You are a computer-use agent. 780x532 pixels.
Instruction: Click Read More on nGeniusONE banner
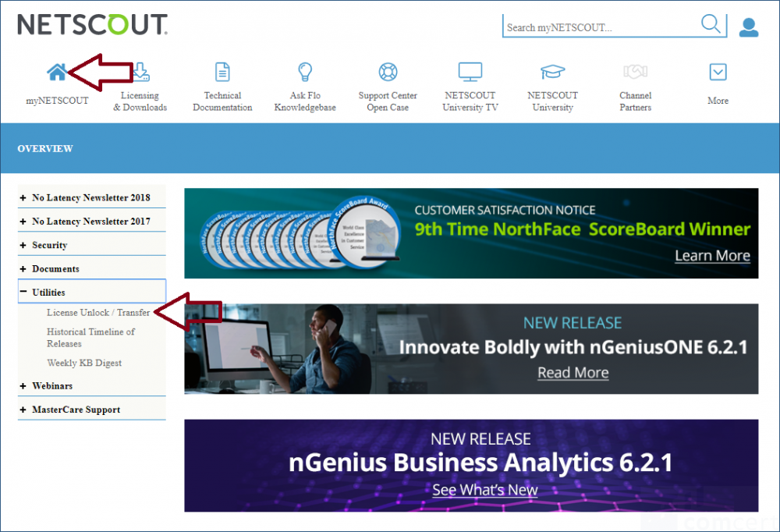(x=573, y=373)
